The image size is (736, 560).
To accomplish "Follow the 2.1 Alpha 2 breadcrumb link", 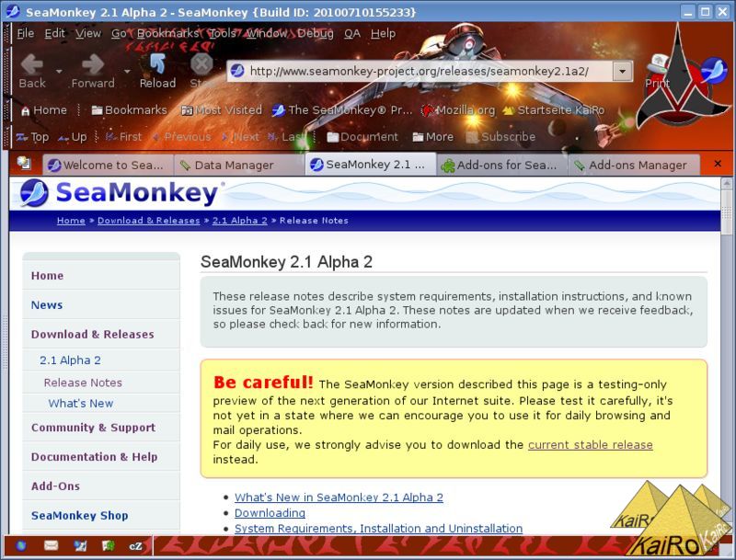I will pos(240,221).
